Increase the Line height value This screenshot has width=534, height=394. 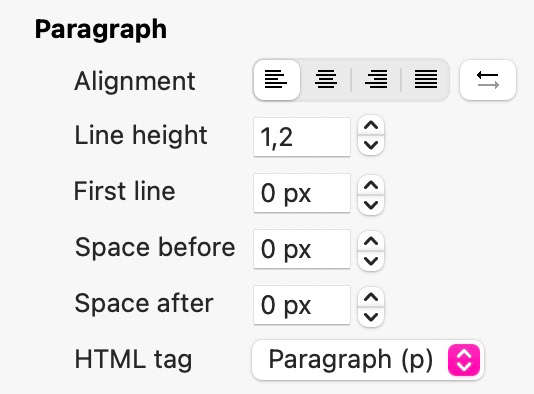coord(371,126)
